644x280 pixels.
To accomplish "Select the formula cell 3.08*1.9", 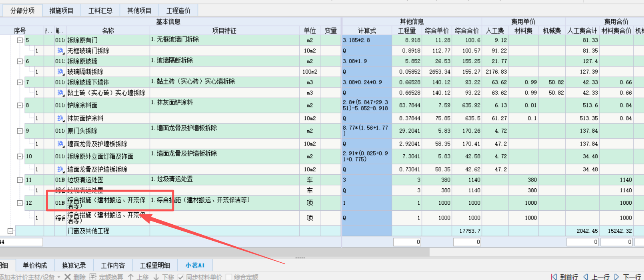I will pos(367,61).
